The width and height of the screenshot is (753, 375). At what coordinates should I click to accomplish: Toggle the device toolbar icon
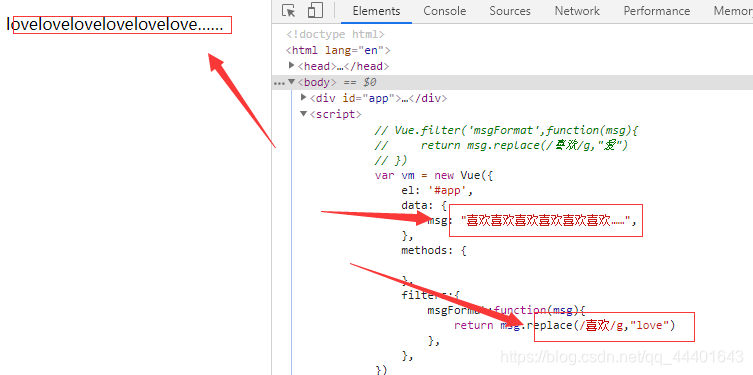coord(315,11)
